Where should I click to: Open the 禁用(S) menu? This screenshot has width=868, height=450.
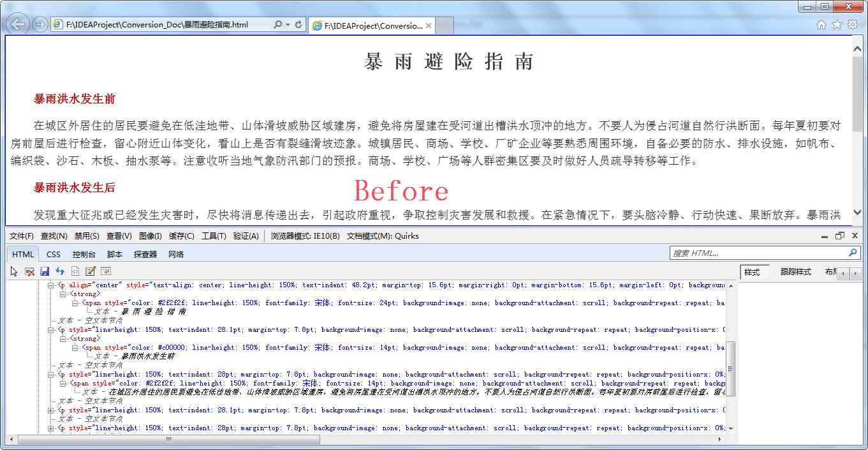(87, 236)
